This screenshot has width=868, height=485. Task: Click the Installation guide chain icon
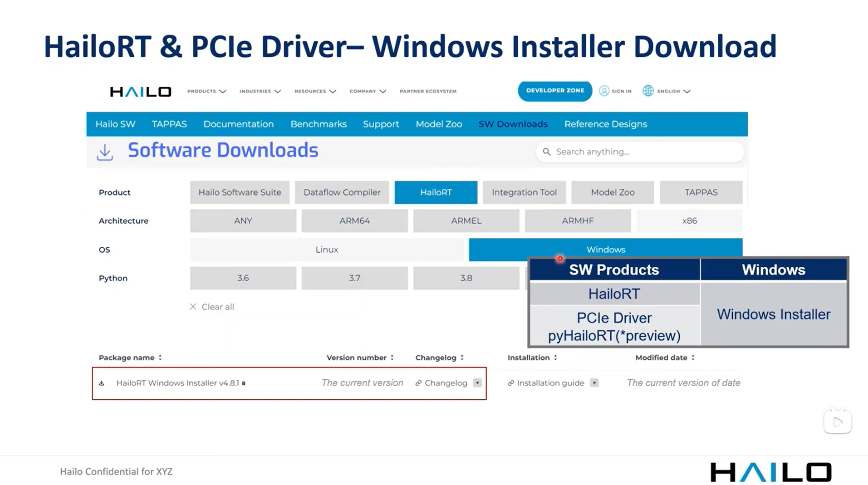[x=511, y=383]
